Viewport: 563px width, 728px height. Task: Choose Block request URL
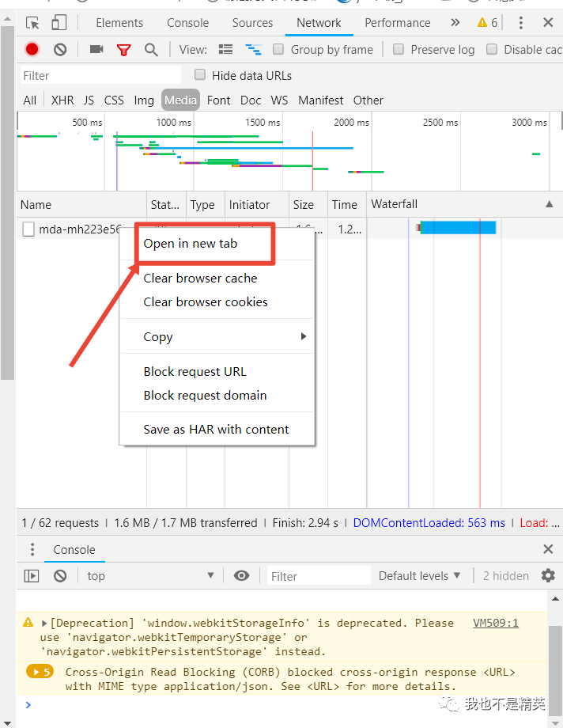pyautogui.click(x=217, y=371)
